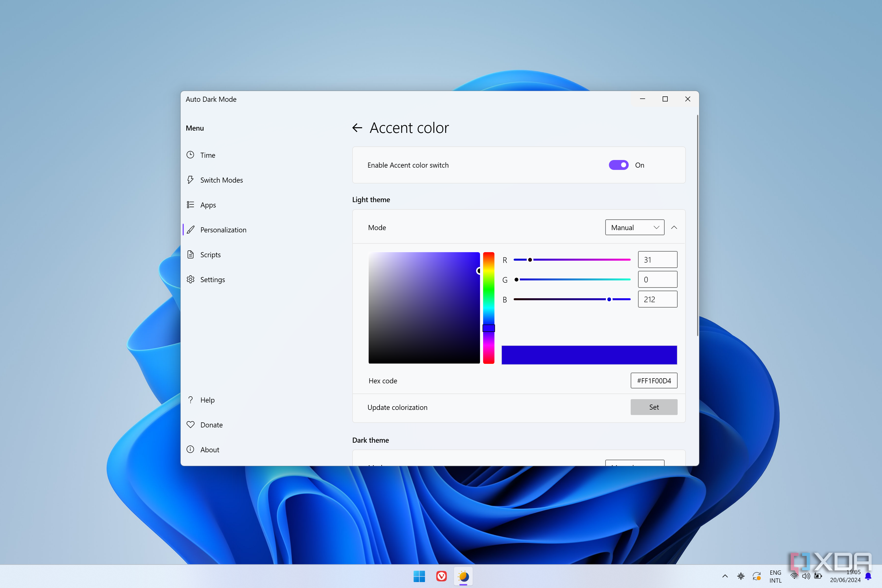Click Auto Dark Mode taskbar icon
The image size is (882, 588).
pyautogui.click(x=464, y=576)
